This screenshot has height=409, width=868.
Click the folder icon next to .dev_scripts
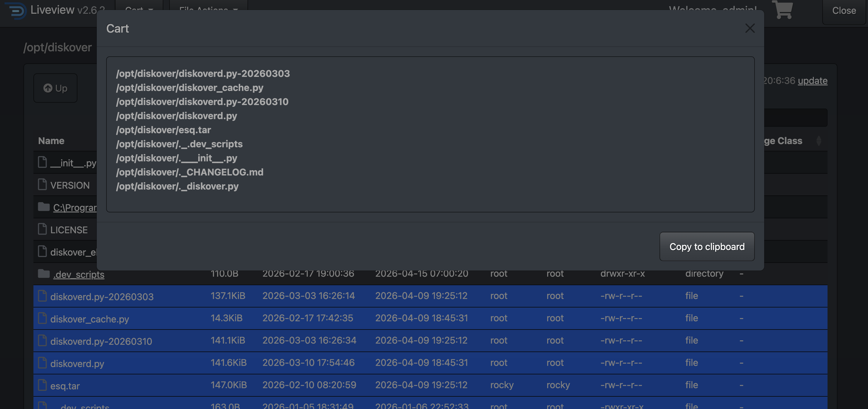click(43, 273)
